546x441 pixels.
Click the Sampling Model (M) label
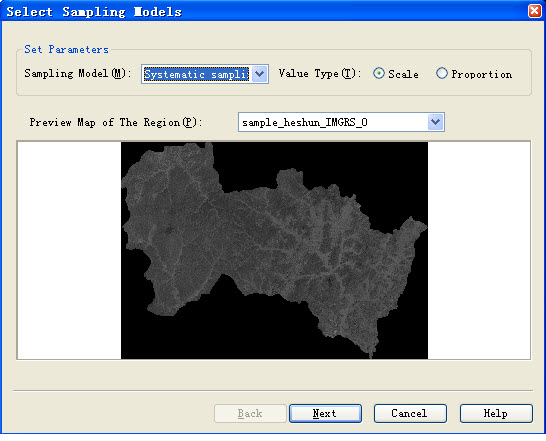pyautogui.click(x=77, y=74)
